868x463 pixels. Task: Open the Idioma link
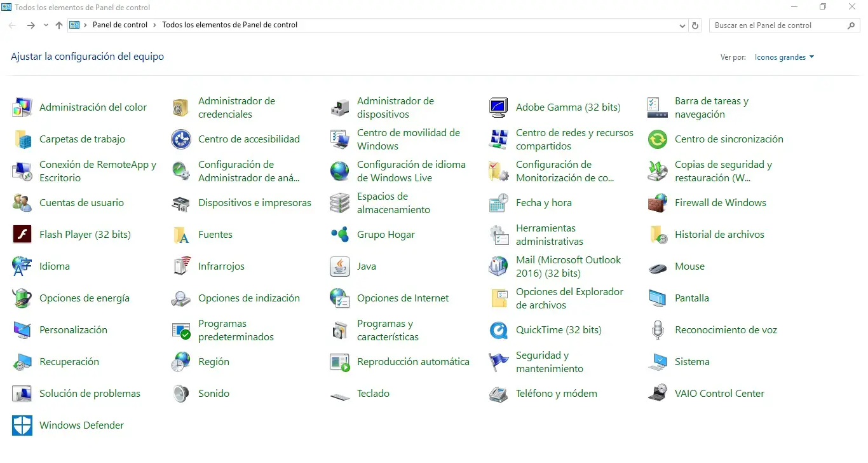pos(55,266)
